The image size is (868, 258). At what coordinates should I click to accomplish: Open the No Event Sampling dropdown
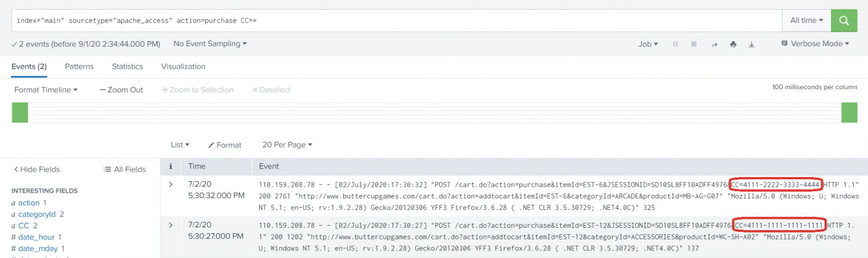coord(210,43)
